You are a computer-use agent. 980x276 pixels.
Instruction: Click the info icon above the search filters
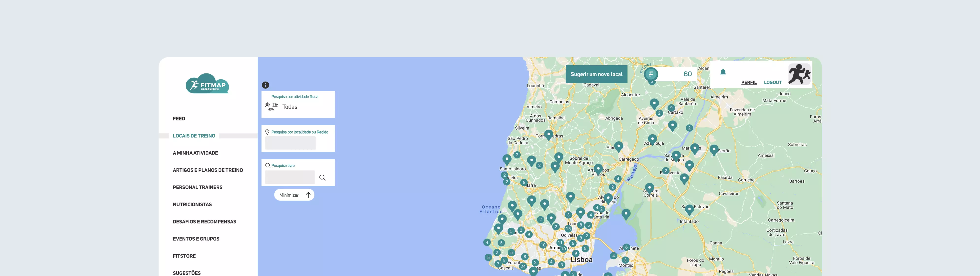click(265, 85)
